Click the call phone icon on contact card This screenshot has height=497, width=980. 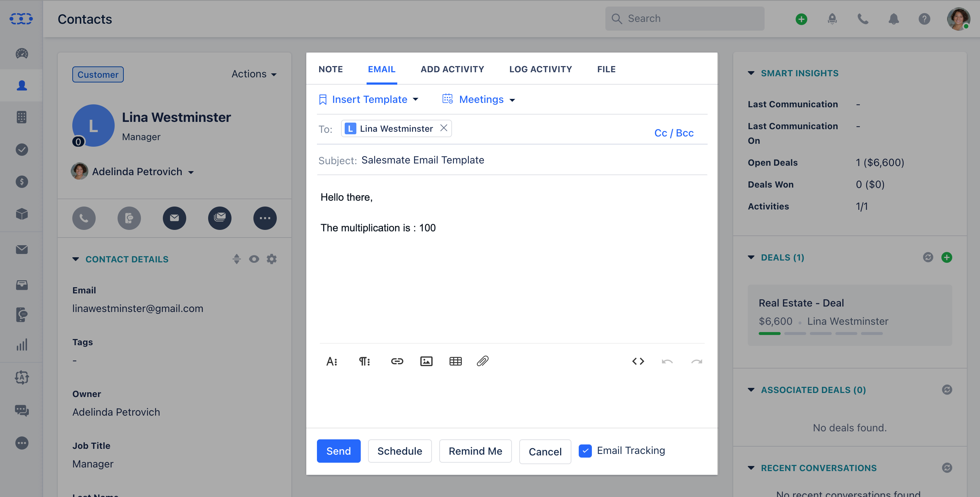click(x=84, y=218)
